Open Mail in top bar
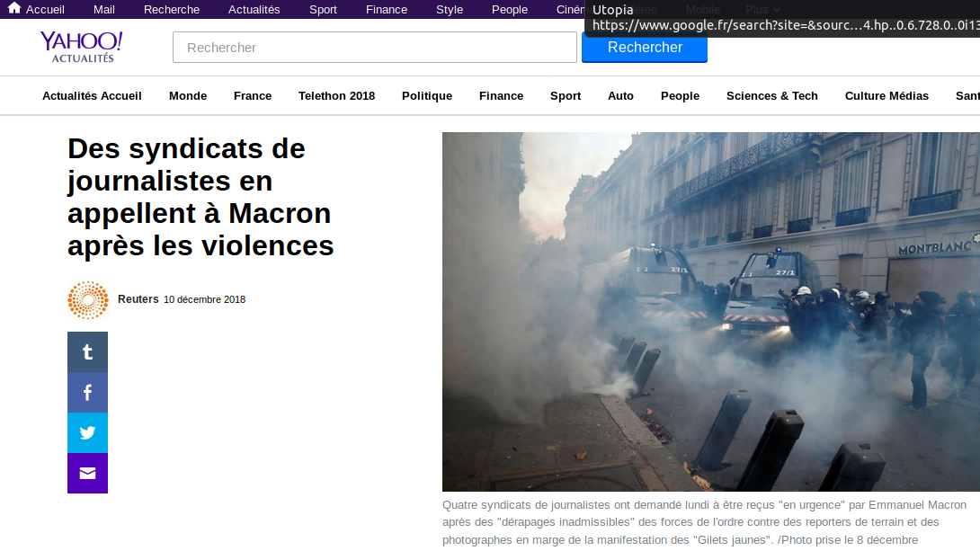The image size is (980, 551). click(103, 9)
